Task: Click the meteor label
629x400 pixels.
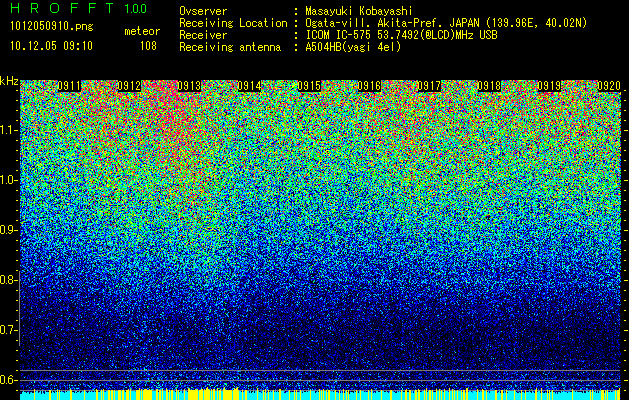Action: click(x=142, y=31)
